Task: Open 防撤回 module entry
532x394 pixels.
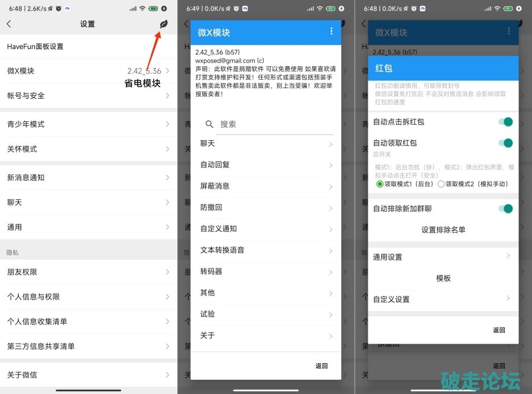Action: [265, 208]
